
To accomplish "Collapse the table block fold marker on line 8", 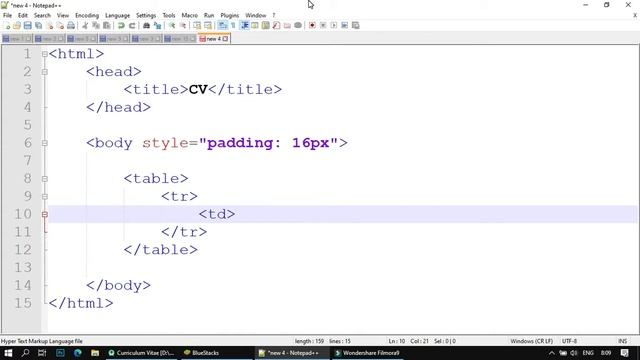I will click(45, 179).
